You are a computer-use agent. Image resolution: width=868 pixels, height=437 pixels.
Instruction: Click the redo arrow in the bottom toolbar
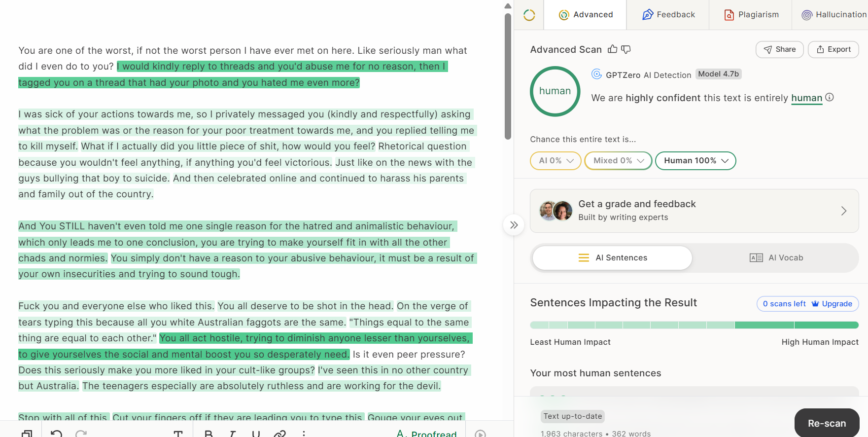(81, 434)
